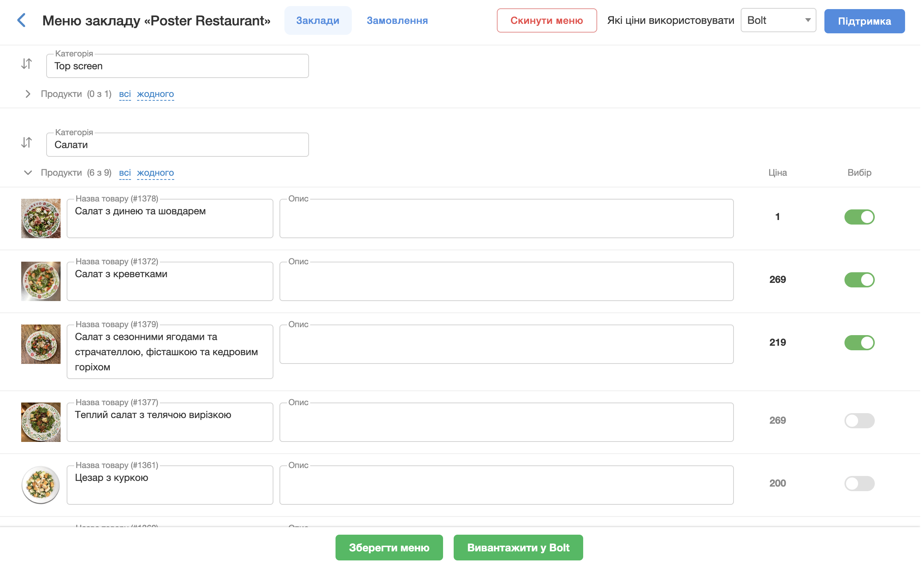Open the Bolt prices dropdown

tap(778, 20)
